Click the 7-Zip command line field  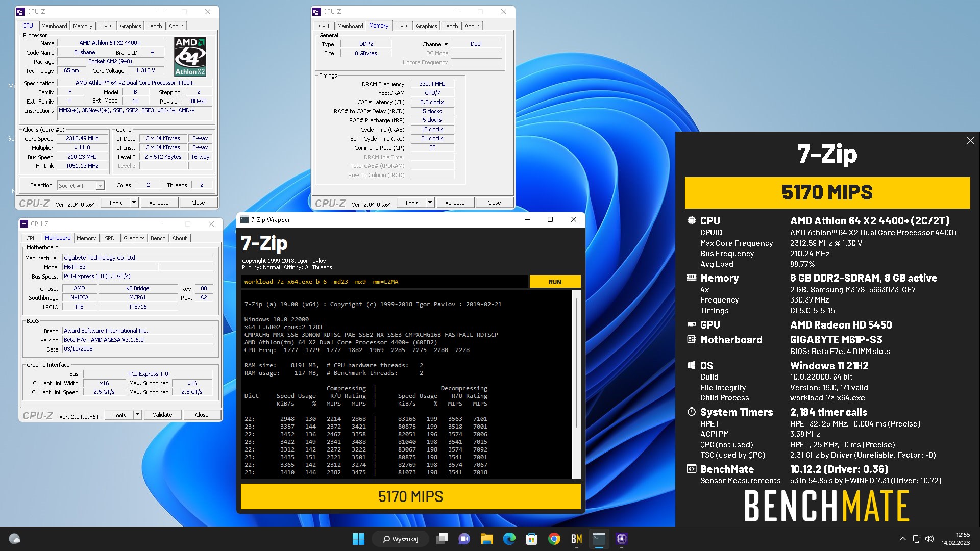pos(384,282)
